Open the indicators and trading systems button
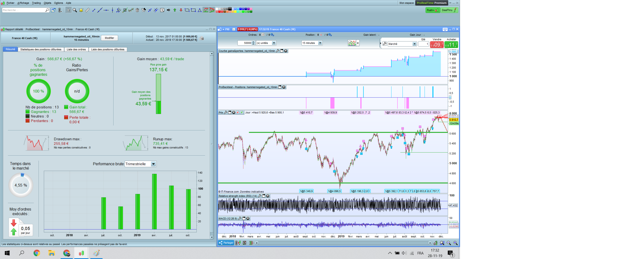Image resolution: width=644 pixels, height=259 pixels. [x=352, y=43]
